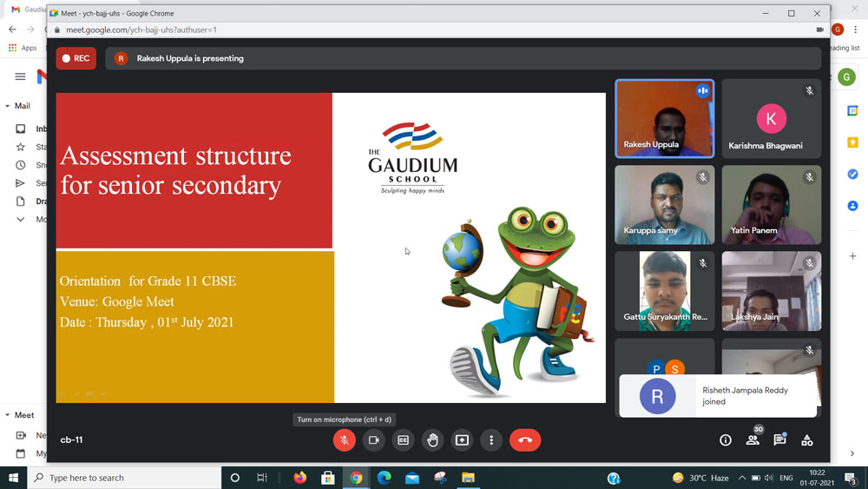Open more options three-dot menu in Meet

(x=491, y=440)
